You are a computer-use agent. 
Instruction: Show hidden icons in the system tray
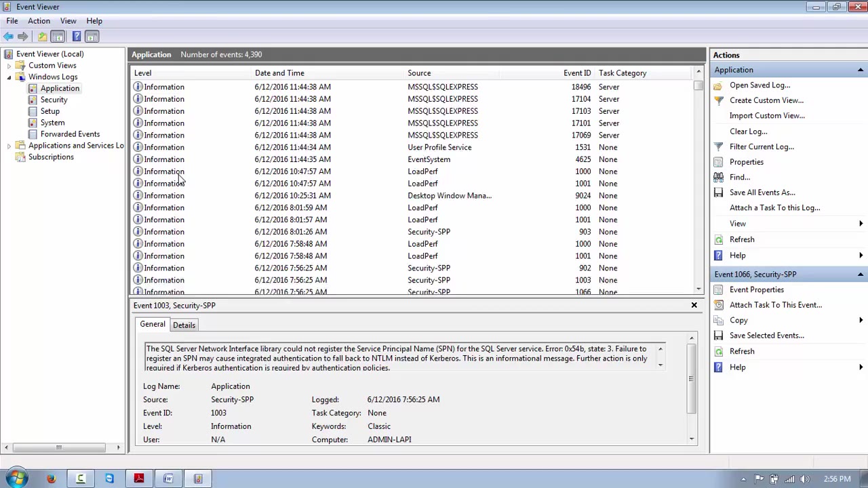pyautogui.click(x=743, y=479)
